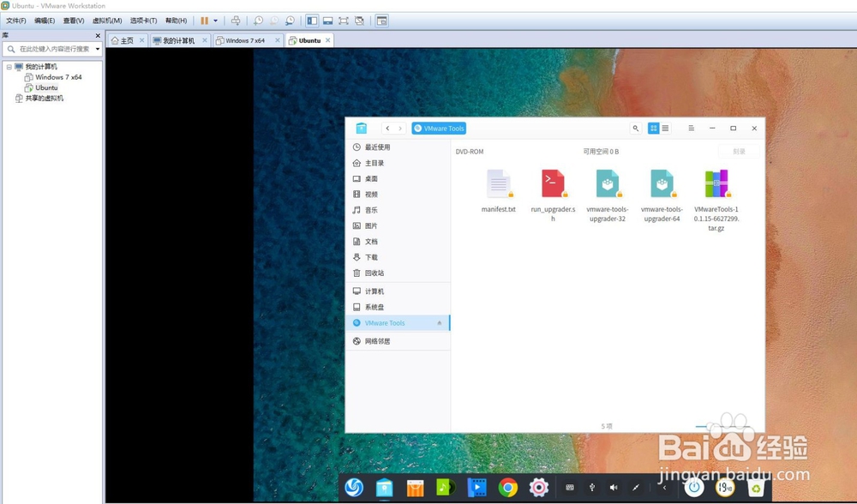This screenshot has height=504, width=857.
Task: Click the sound volume icon in the dock
Action: coord(614,487)
